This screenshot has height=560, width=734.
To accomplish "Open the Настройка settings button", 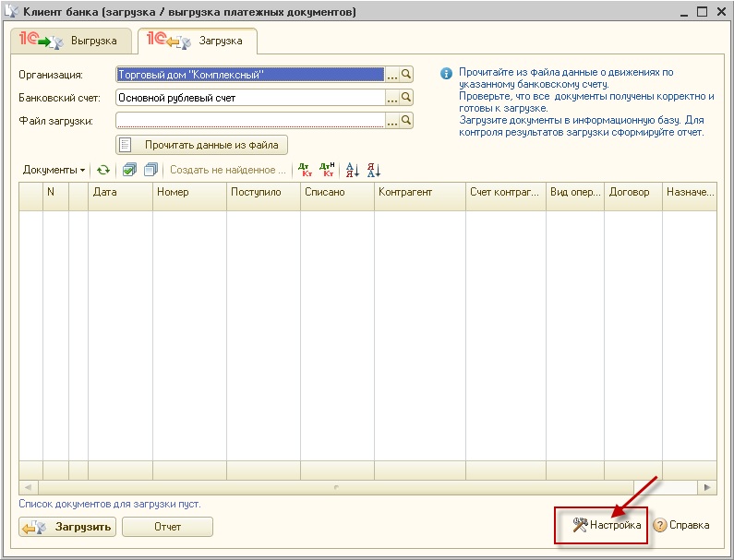I will tap(607, 525).
